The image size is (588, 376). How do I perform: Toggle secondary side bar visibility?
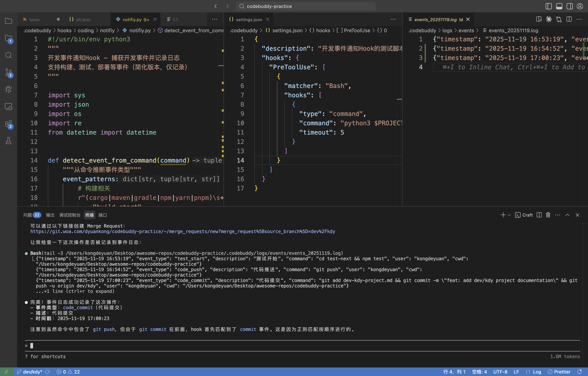click(570, 6)
